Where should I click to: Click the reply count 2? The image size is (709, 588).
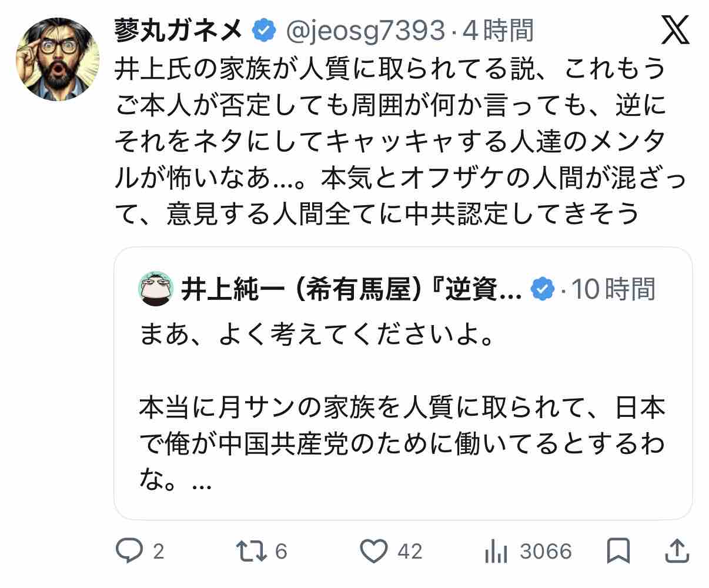click(x=158, y=552)
